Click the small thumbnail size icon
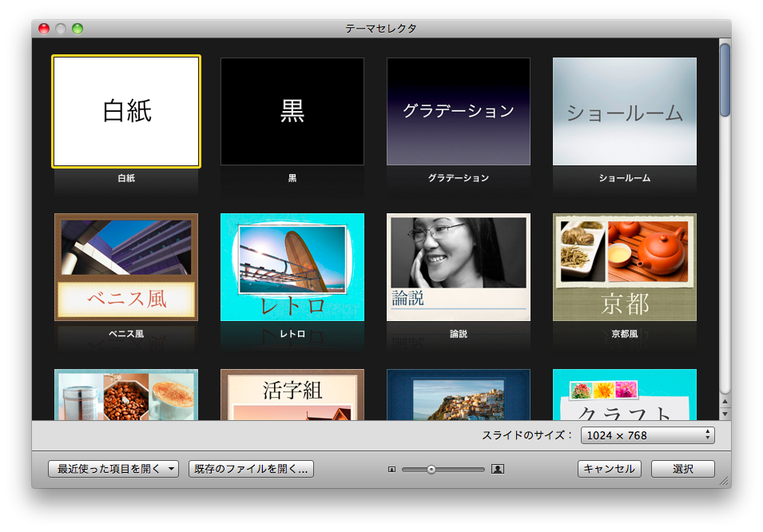The height and width of the screenshot is (532, 763). point(391,469)
